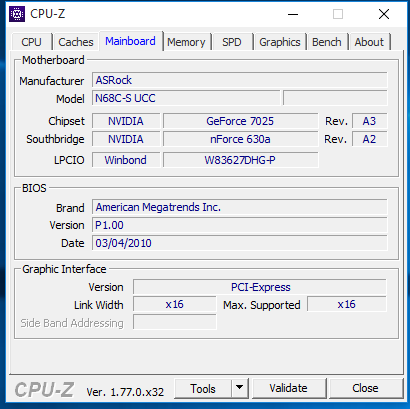Click the Ver. 1.77.0.x32 version text
410x409 pixels.
125,392
